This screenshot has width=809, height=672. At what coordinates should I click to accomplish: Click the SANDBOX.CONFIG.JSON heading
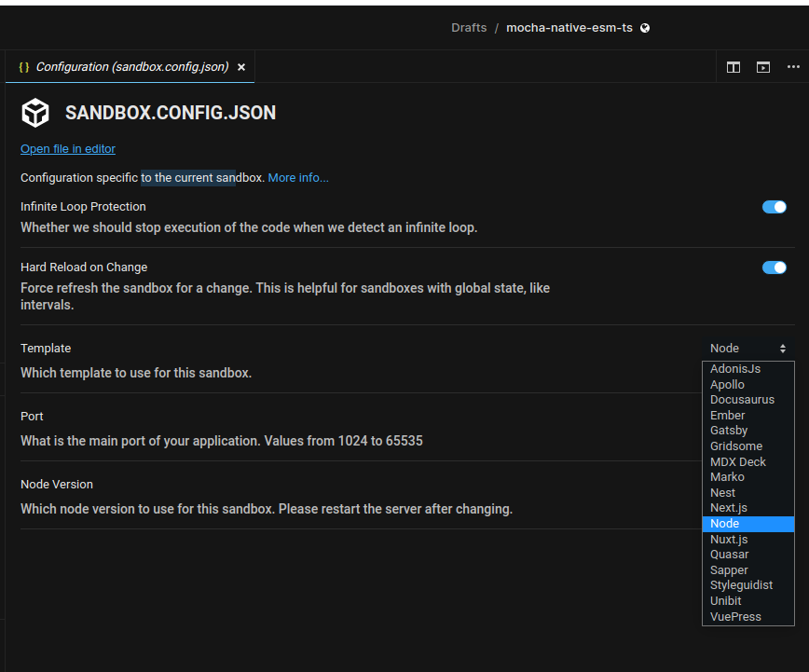[x=171, y=113]
